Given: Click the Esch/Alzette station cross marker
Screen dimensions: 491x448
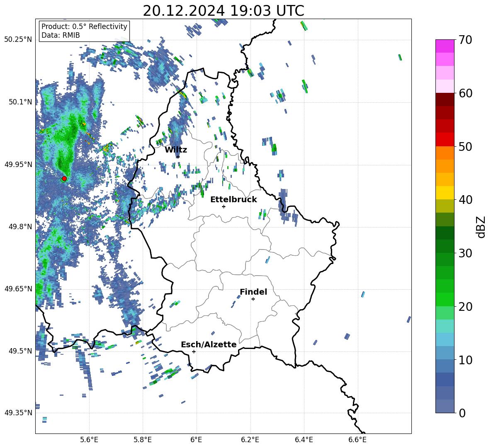Looking at the screenshot, I should point(194,351).
